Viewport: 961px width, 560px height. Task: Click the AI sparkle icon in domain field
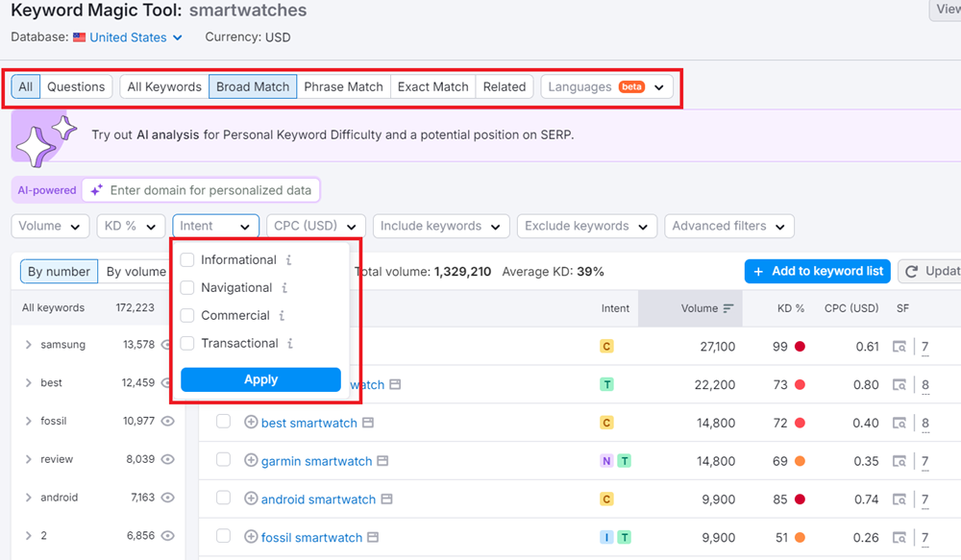click(97, 190)
